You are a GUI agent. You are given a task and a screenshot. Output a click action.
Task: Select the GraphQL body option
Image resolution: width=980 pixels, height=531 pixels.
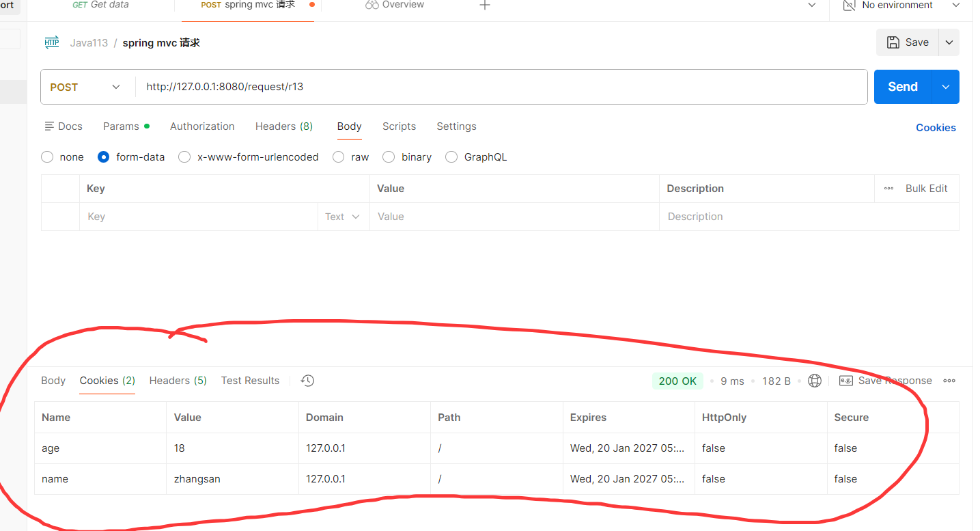[x=451, y=157]
